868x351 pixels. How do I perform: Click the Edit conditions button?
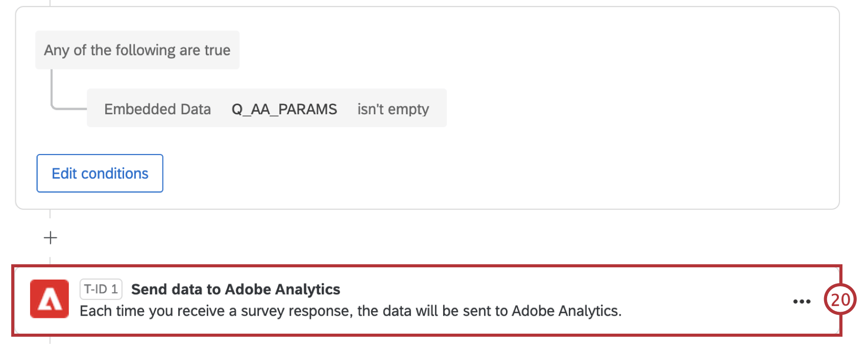point(100,173)
